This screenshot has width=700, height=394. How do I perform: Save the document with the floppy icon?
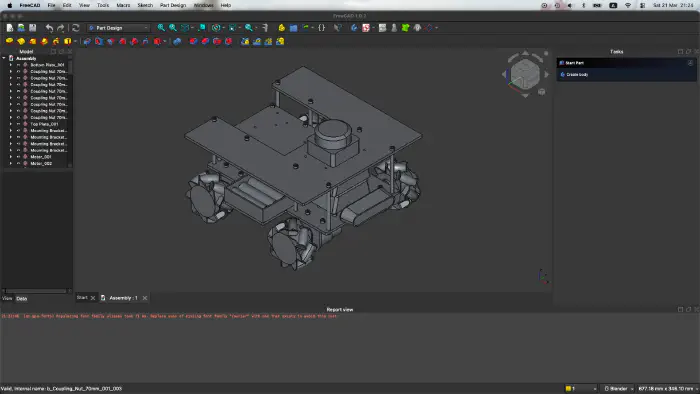tap(33, 28)
